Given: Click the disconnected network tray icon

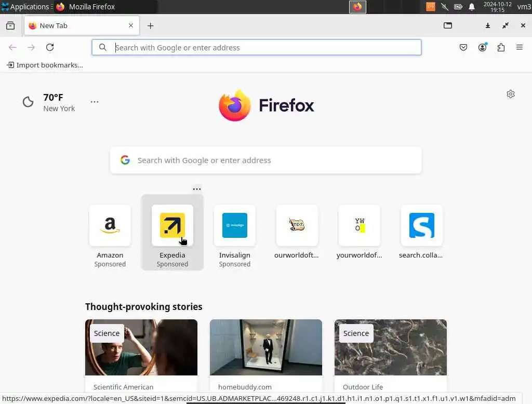Looking at the screenshot, I should 445,7.
